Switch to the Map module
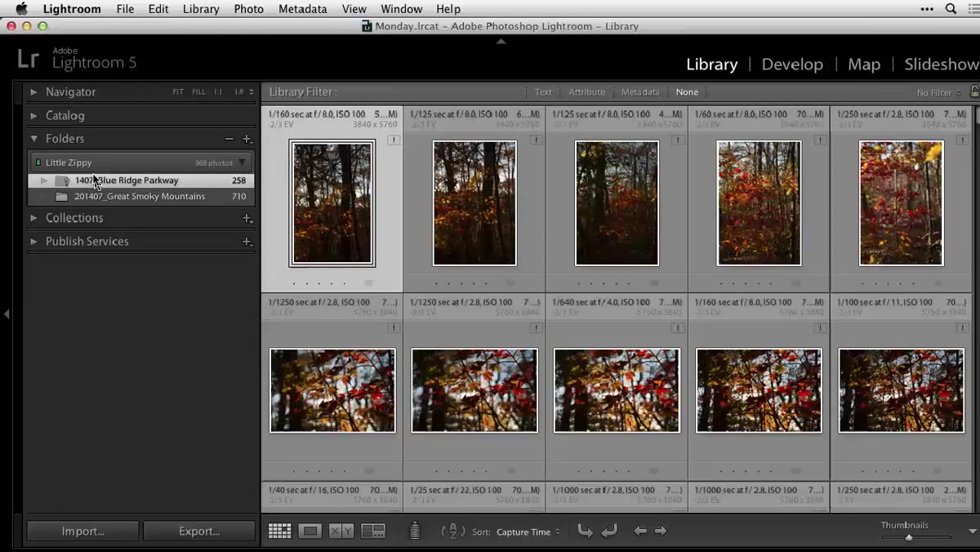Viewport: 980px width, 552px height. 864,65
